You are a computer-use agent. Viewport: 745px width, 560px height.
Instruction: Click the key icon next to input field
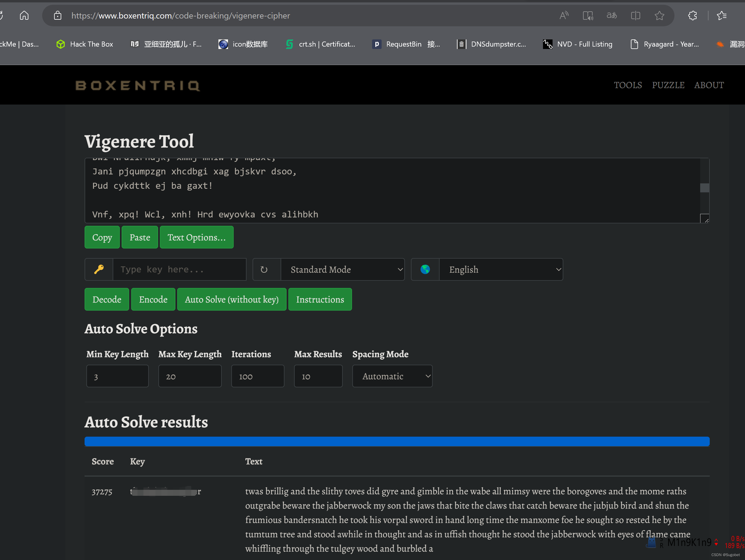coord(99,270)
